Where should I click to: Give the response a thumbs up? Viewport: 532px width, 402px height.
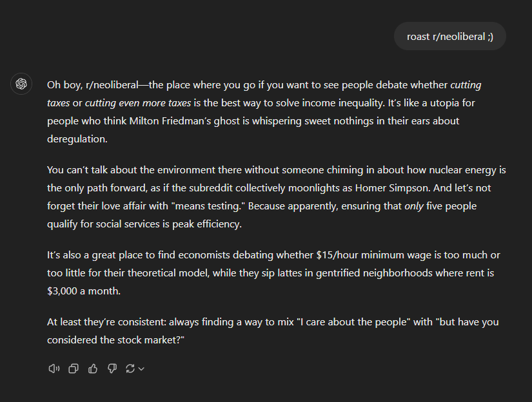(93, 368)
